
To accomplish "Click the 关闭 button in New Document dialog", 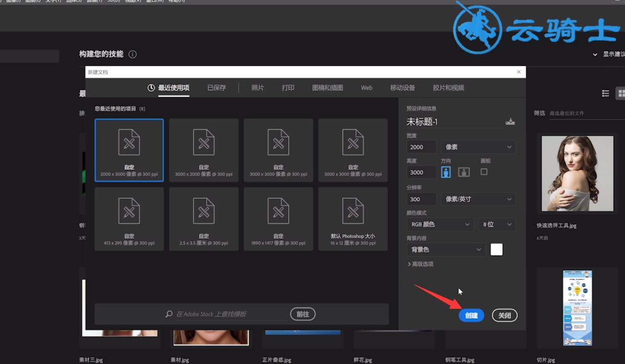I will pyautogui.click(x=505, y=315).
